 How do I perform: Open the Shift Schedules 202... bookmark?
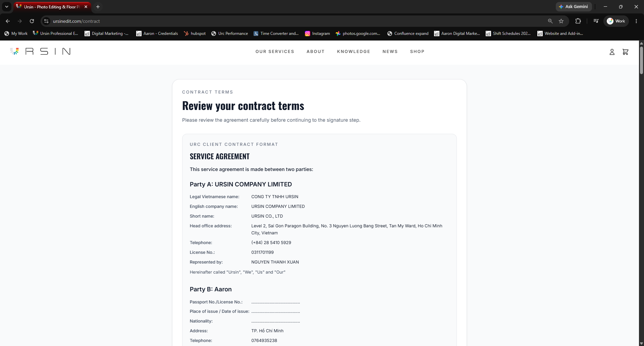pyautogui.click(x=508, y=34)
